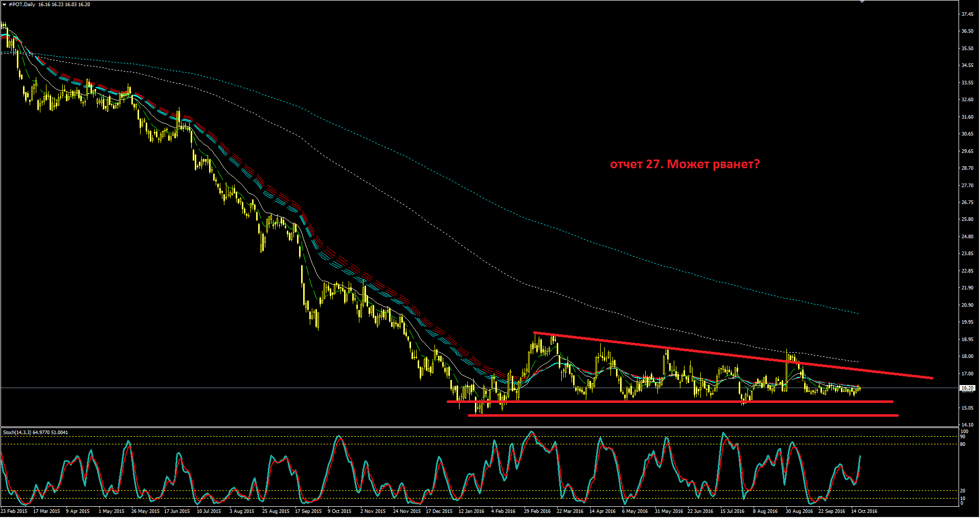Viewport: 980px width, 518px height.
Task: Click the 15.05 price scale label
Action: [967, 408]
